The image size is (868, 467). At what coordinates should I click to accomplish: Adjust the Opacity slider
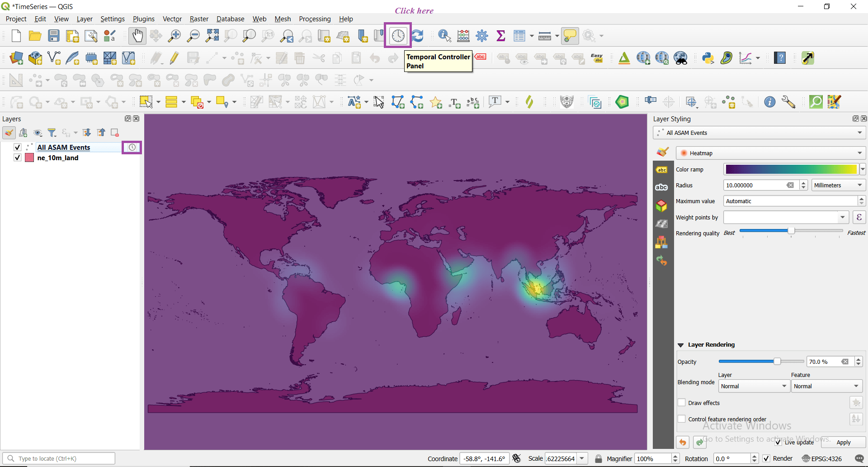pyautogui.click(x=777, y=362)
